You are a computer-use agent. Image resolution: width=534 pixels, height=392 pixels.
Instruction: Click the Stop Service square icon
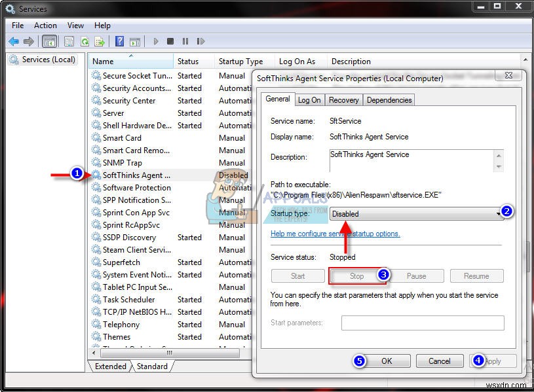170,41
